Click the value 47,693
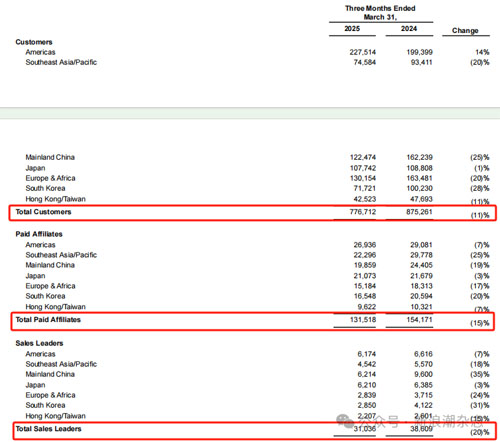 [x=421, y=199]
